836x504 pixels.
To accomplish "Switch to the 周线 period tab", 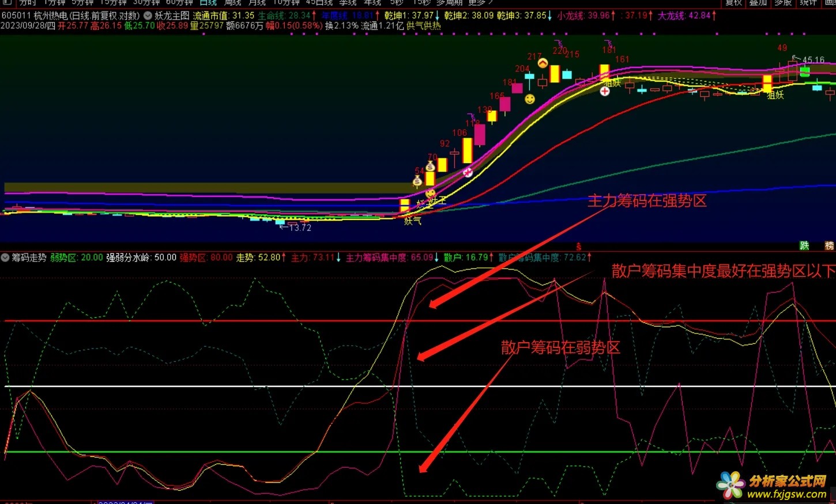I will (x=232, y=3).
